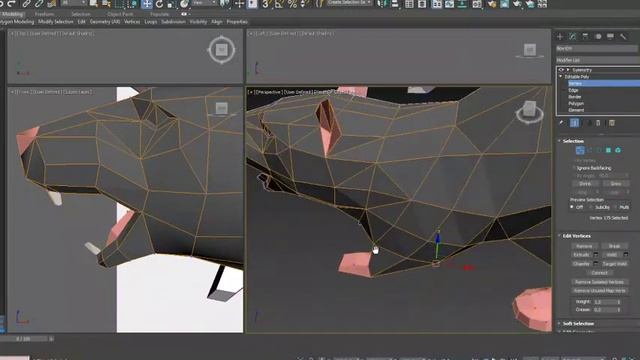This screenshot has height=360, width=640.
Task: Collapse the Editable Poly stack entry
Action: tap(561, 76)
